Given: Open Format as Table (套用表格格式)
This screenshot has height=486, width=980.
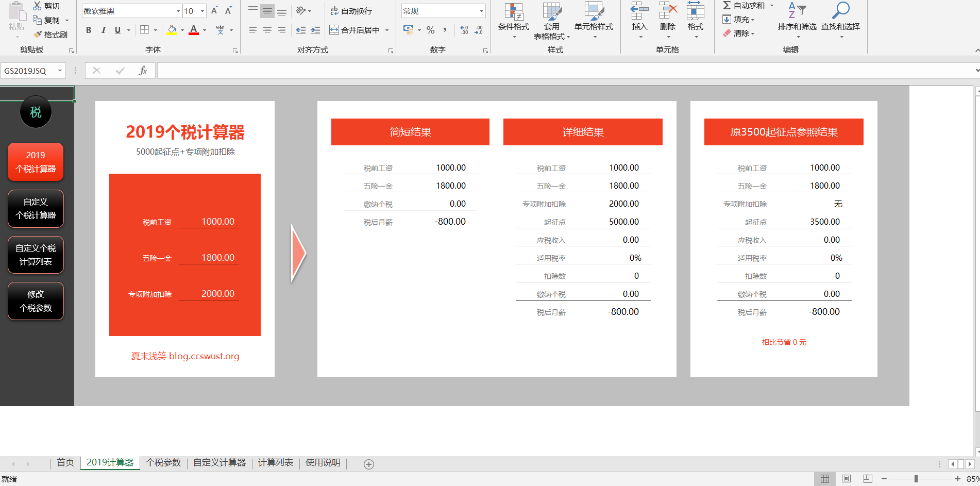Looking at the screenshot, I should tap(552, 21).
